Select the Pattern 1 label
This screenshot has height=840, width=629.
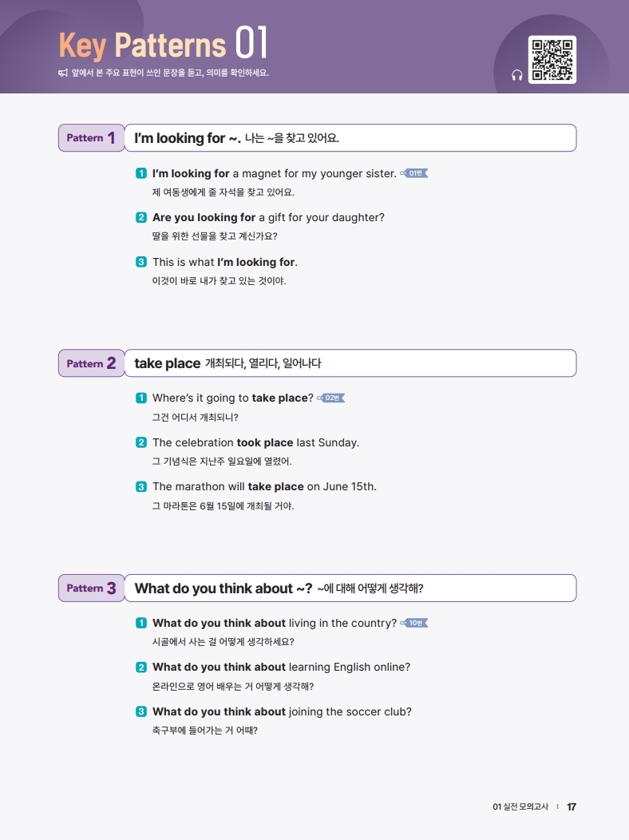click(91, 138)
